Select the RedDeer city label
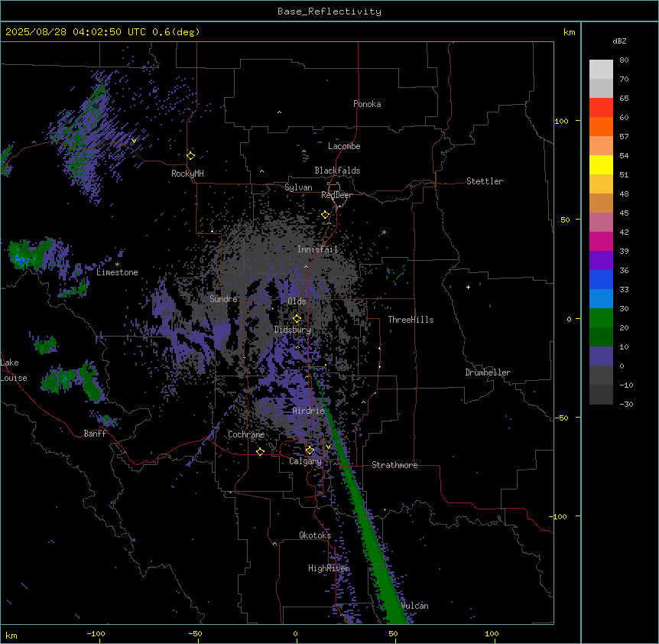The image size is (659, 644). 336,195
